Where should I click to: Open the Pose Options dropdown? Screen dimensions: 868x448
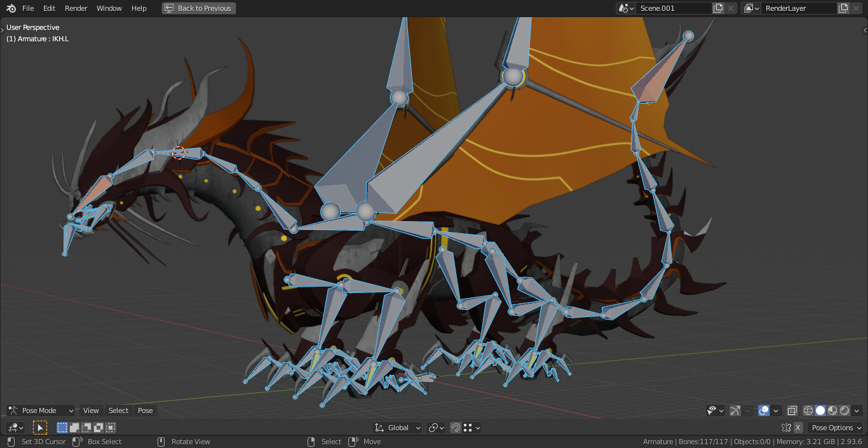tap(834, 428)
